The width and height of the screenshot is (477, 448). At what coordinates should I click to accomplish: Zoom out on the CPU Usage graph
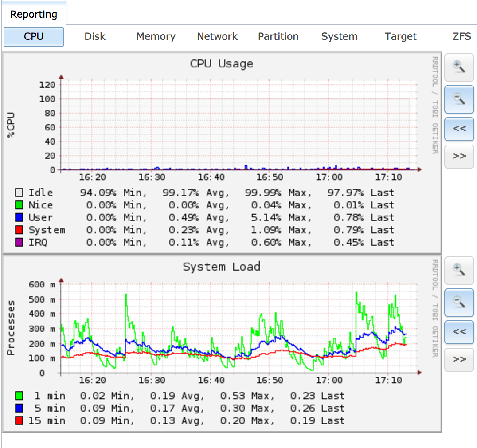click(459, 99)
